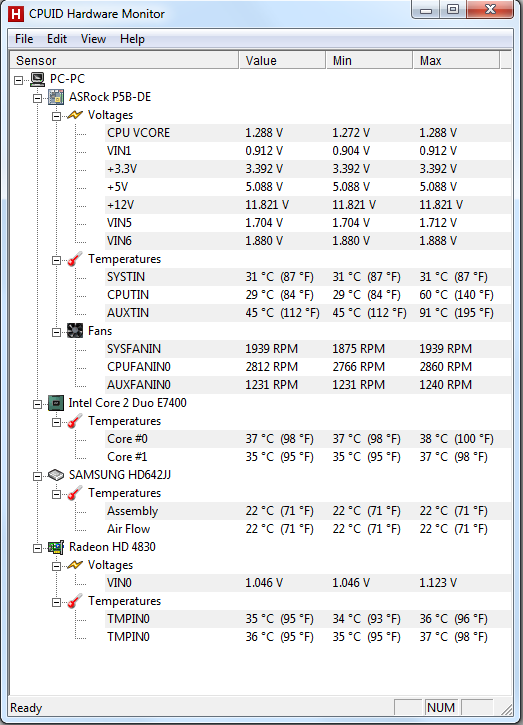This screenshot has width=523, height=725.
Task: Click thermometer icon under Intel Core 2 Duo
Action: click(x=75, y=421)
